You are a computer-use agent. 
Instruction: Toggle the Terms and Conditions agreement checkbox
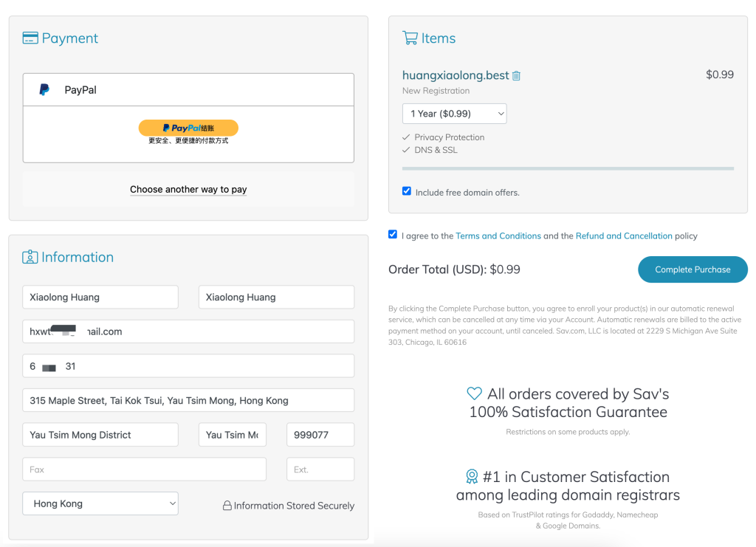(x=393, y=235)
